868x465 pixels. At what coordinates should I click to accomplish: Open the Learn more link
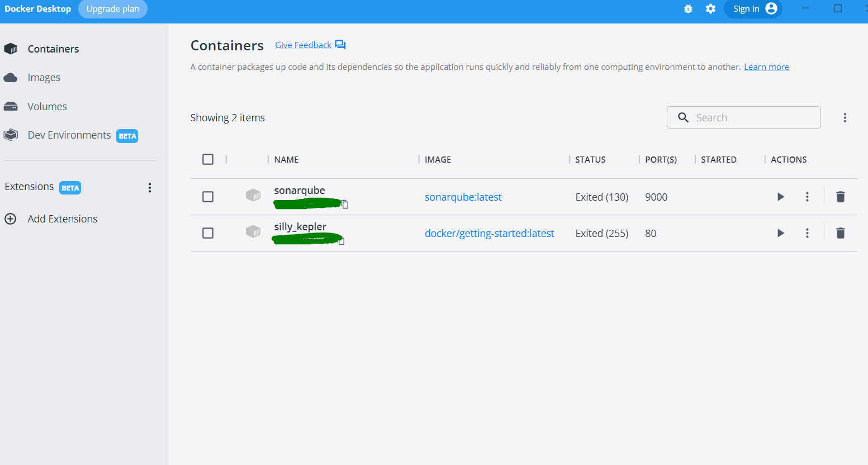point(766,67)
